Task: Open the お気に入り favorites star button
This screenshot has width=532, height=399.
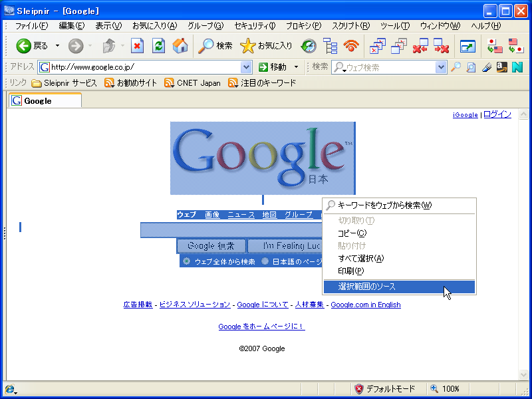Action: pos(266,46)
